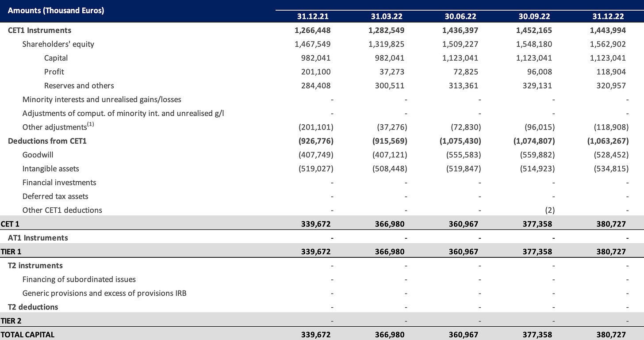The height and width of the screenshot is (340, 644).
Task: Select Reserves and others value 313,361
Action: 464,86
